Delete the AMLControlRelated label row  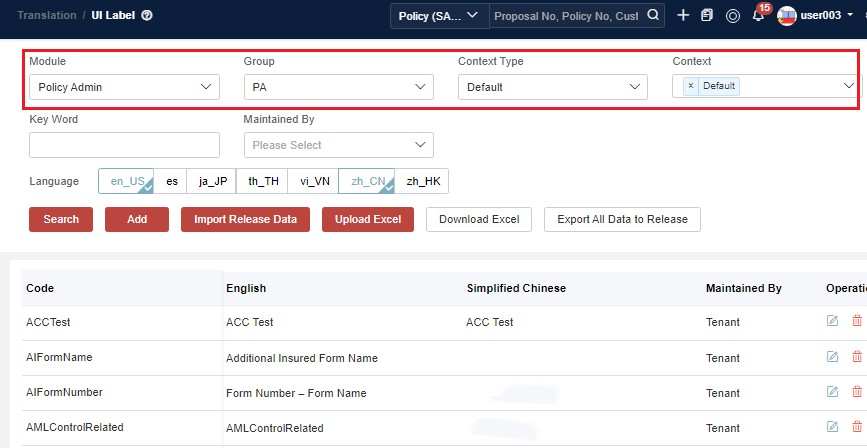point(856,427)
